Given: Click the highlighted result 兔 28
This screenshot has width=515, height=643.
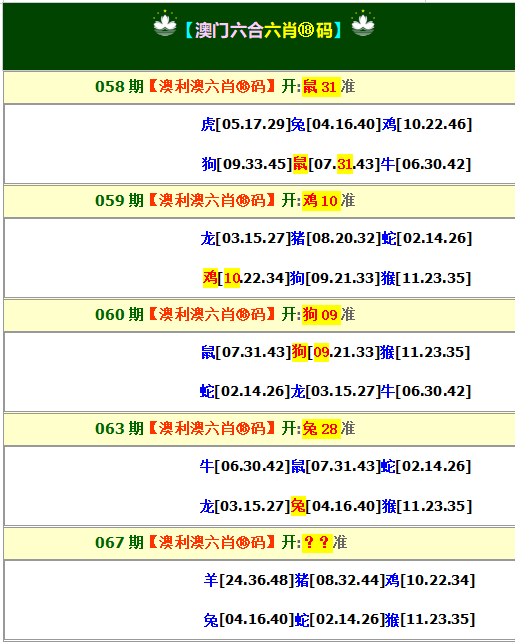Looking at the screenshot, I should point(321,429).
